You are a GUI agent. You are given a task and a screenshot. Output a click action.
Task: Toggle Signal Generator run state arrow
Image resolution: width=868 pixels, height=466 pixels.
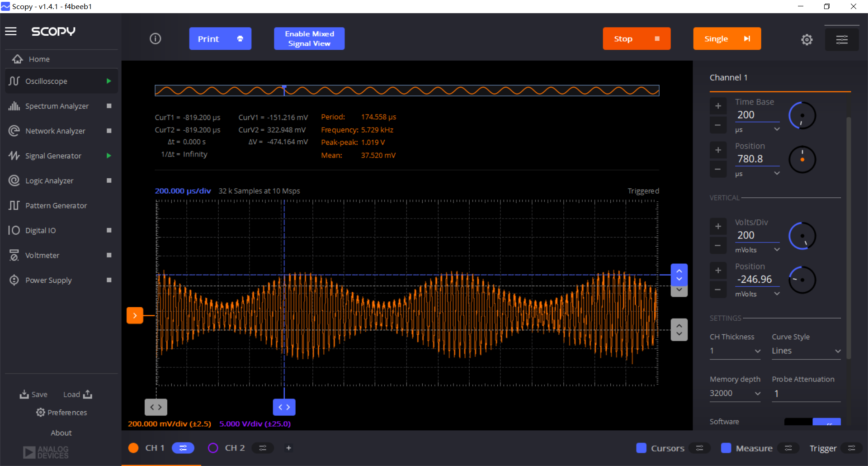(108, 156)
